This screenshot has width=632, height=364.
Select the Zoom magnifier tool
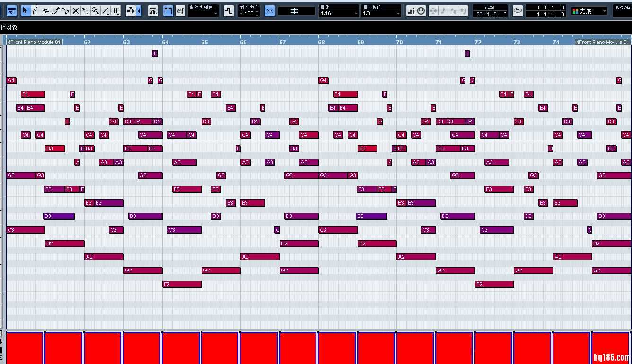(x=95, y=10)
